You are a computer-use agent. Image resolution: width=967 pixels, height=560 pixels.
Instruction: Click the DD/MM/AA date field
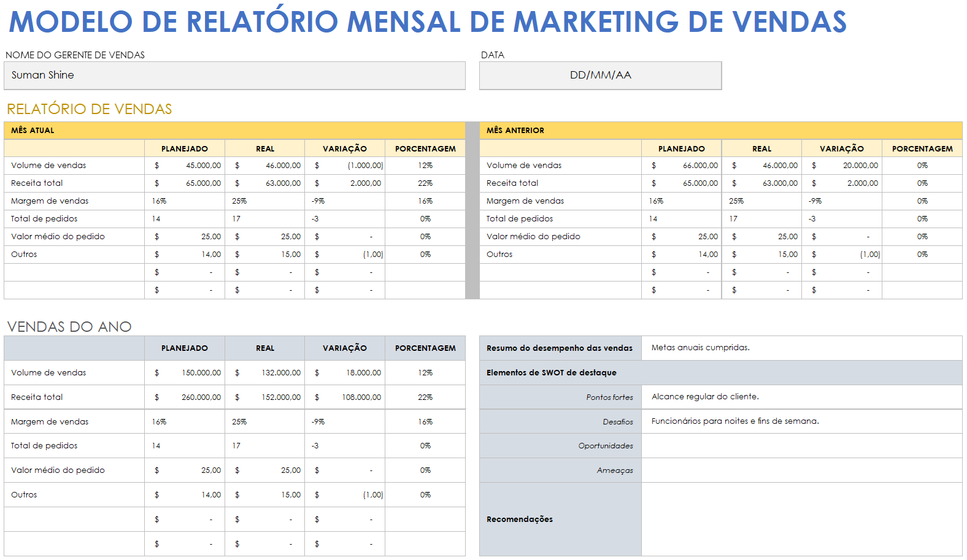click(600, 75)
